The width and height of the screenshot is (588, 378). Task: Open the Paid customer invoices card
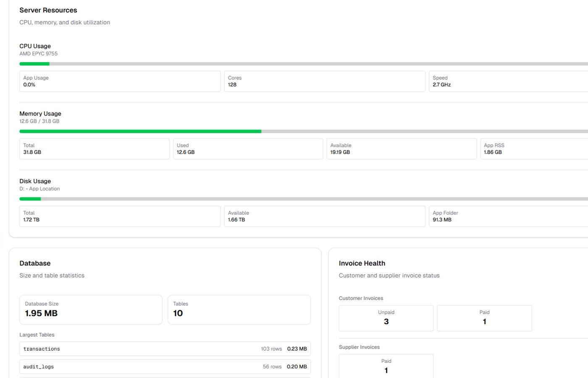coord(484,318)
